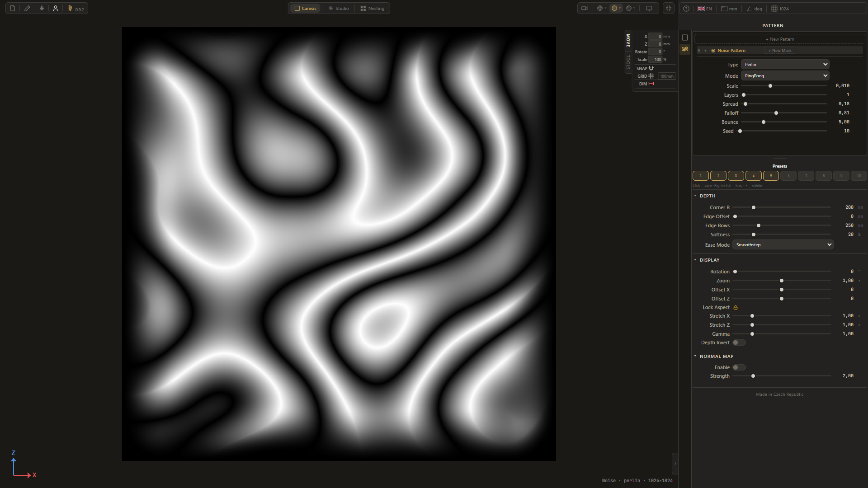Toggle the GRID icon in the Move panel
Viewport: 868px width, 488px height.
pos(651,76)
